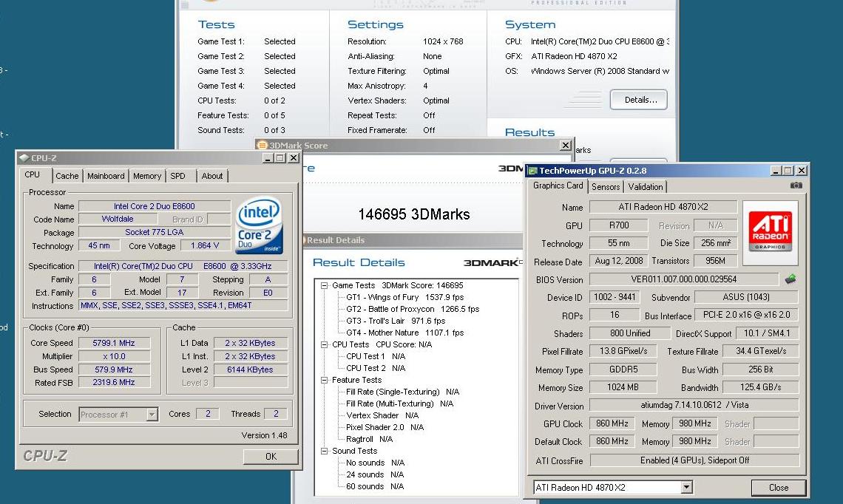This screenshot has height=504, width=843.
Task: Select Fill Rate (Multi-Texturing) row
Action: 399,403
